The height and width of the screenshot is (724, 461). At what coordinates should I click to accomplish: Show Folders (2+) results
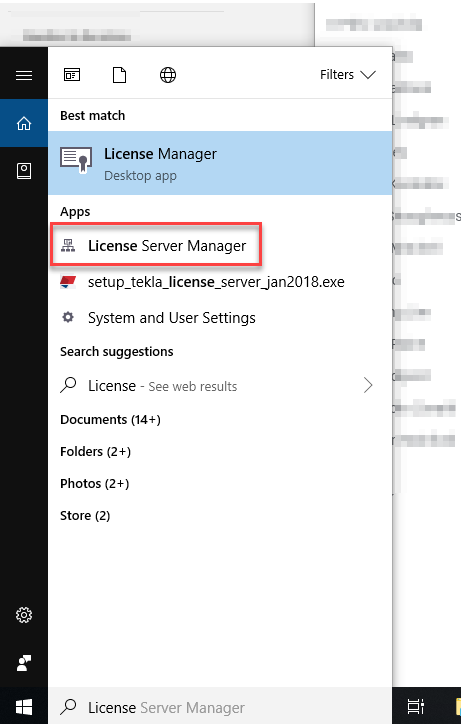[x=96, y=451]
